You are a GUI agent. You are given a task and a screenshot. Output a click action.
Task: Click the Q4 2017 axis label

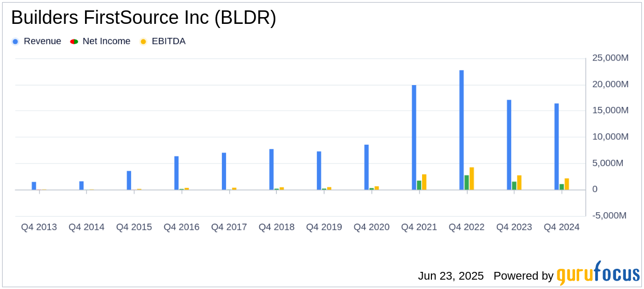click(x=229, y=227)
